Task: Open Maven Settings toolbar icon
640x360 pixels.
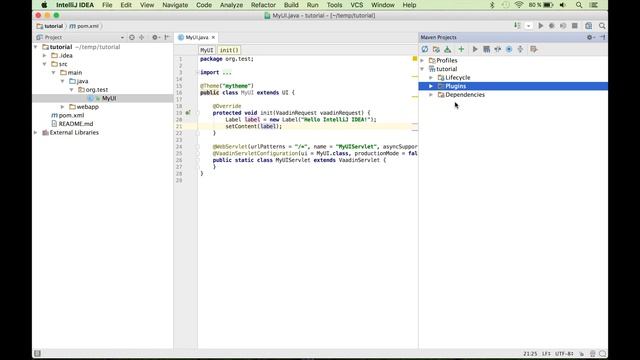Action: click(533, 49)
